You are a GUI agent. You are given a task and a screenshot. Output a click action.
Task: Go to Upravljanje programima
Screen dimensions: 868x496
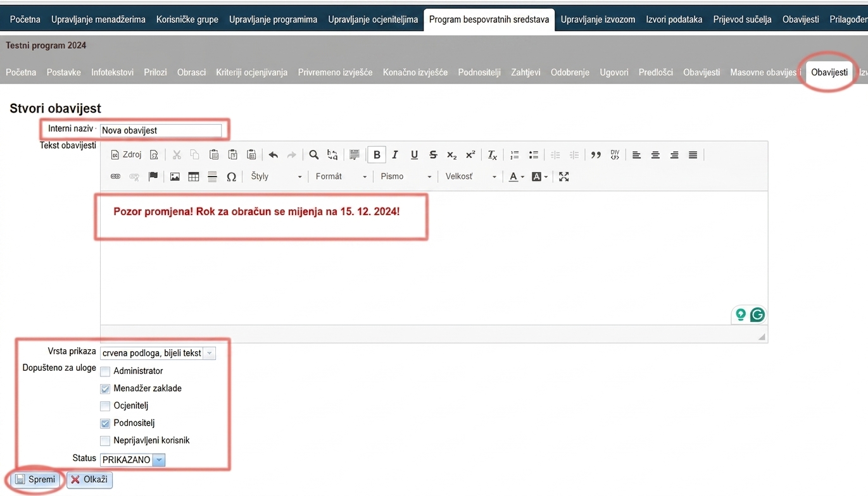(273, 20)
